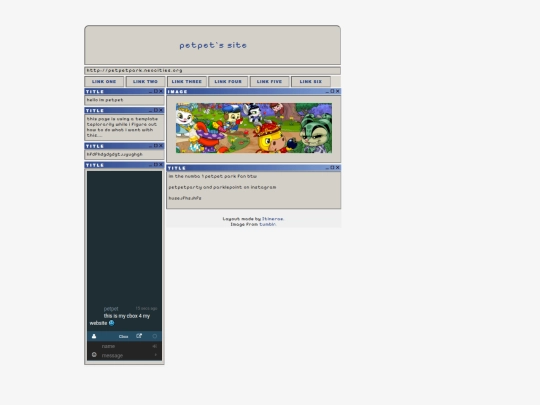This screenshot has width=540, height=405.
Task: Follow the tumblr image credit link
Action: [267, 224]
